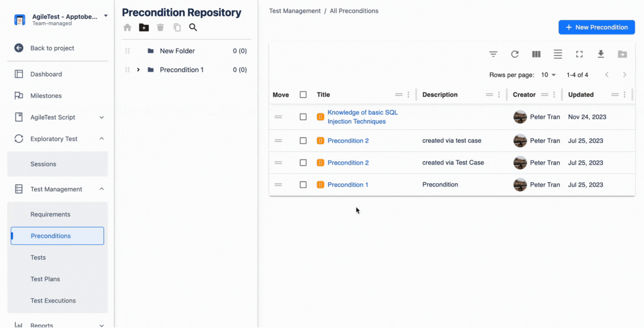Viewport: 644px width, 328px height.
Task: Tick checkbox for Precondition 1 row
Action: (x=303, y=185)
